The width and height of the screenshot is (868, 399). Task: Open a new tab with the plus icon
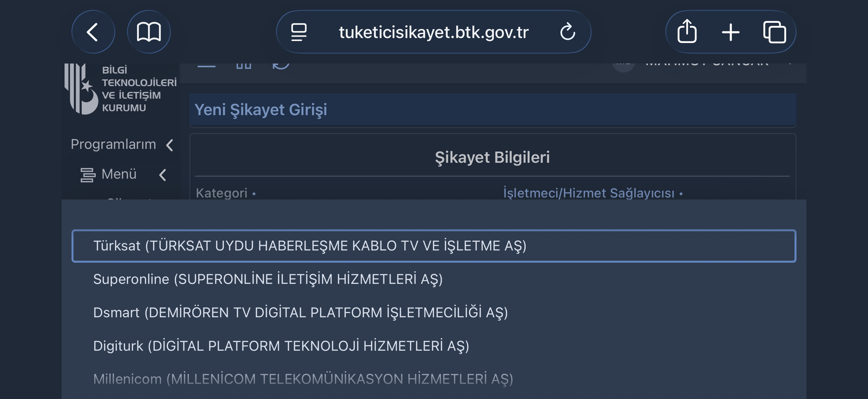click(731, 32)
